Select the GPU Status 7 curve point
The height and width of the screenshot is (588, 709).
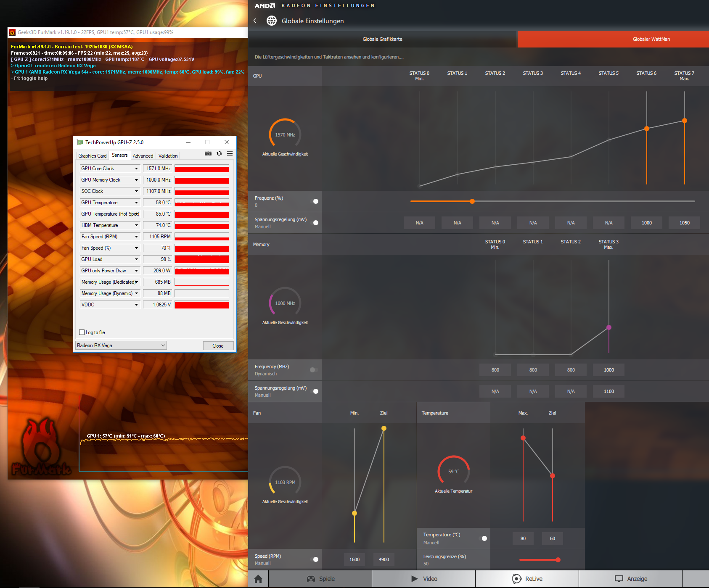[x=685, y=121]
